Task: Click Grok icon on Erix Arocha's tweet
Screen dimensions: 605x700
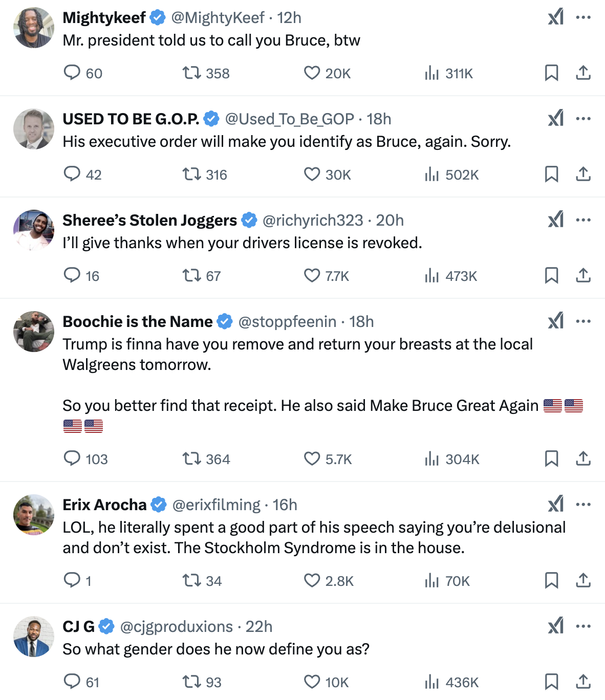Action: coord(556,505)
